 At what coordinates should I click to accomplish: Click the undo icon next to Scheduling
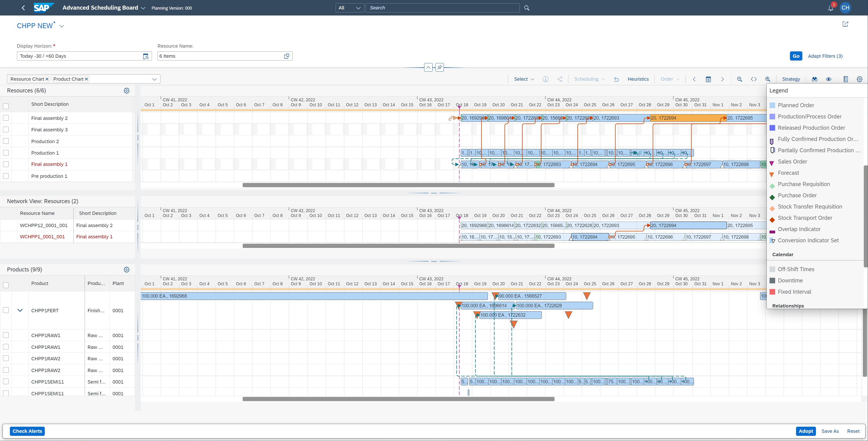click(616, 79)
